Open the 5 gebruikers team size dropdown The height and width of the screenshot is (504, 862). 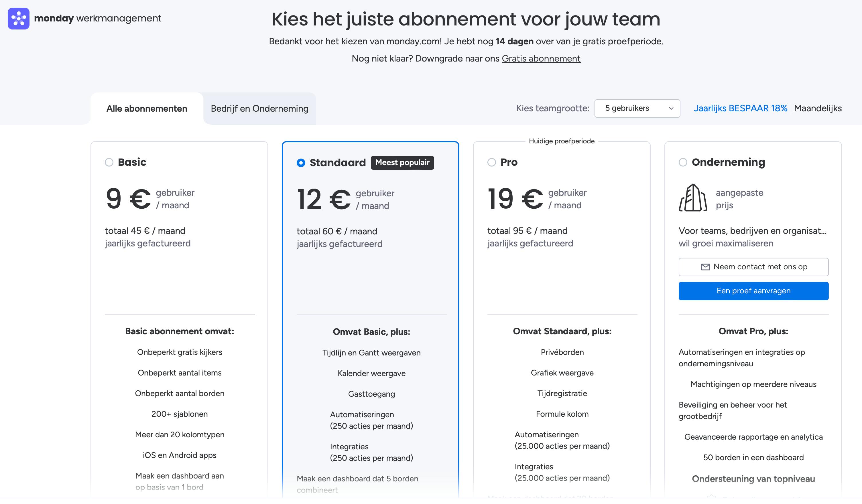point(637,108)
